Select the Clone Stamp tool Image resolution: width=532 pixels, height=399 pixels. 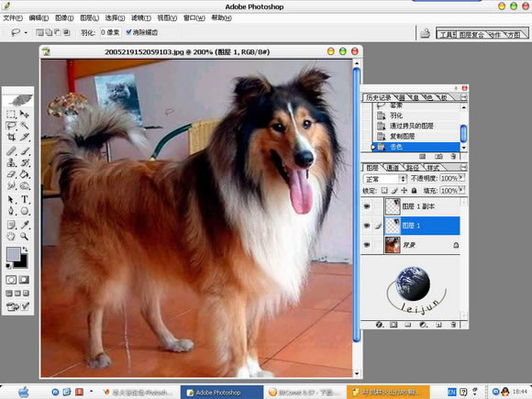tap(11, 162)
